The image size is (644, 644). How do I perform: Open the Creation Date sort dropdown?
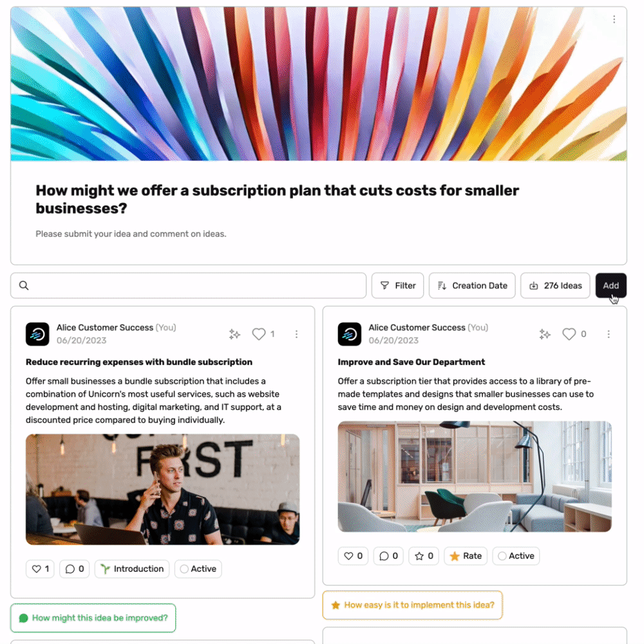pos(472,285)
